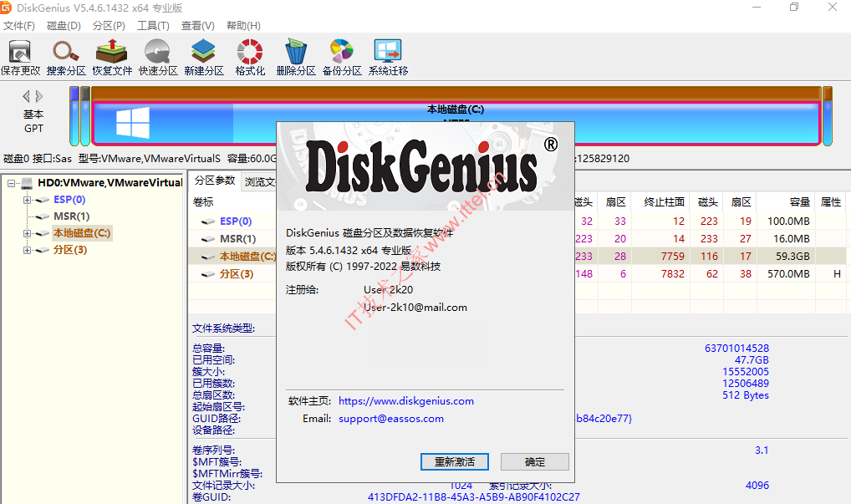Open the 工具(T) menu

(x=151, y=25)
